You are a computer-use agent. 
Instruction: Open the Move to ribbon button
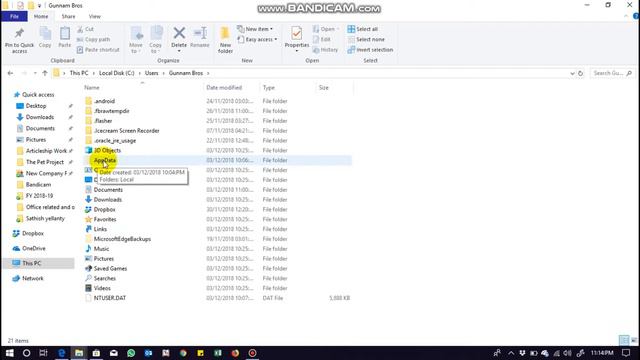pos(136,40)
